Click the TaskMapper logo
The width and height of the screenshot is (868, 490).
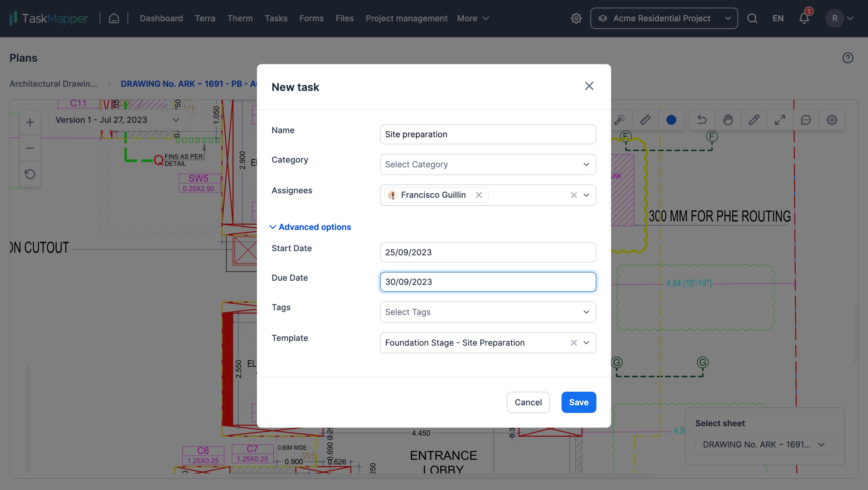click(x=48, y=18)
